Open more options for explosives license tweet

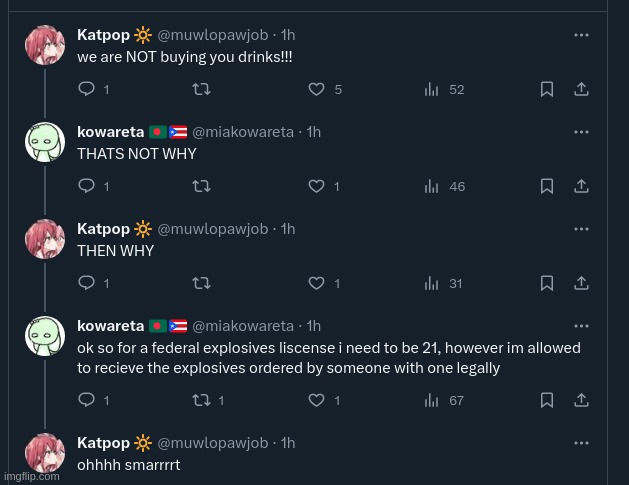click(x=581, y=326)
